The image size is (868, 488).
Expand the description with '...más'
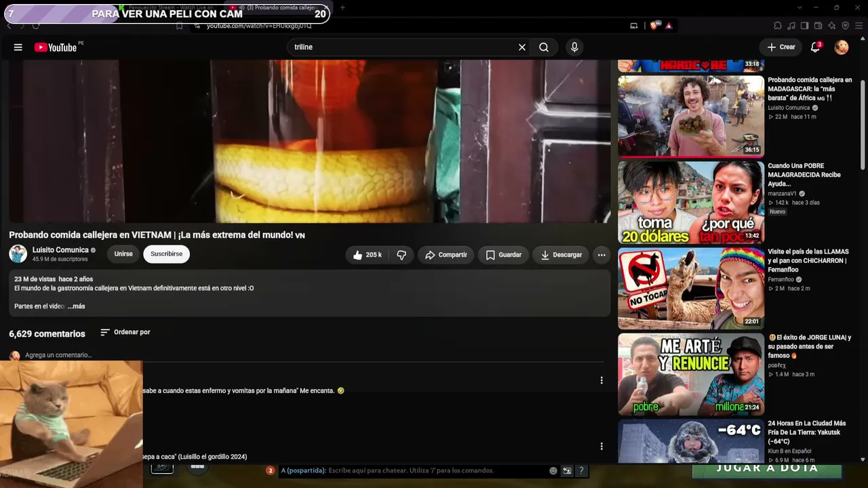tap(77, 306)
